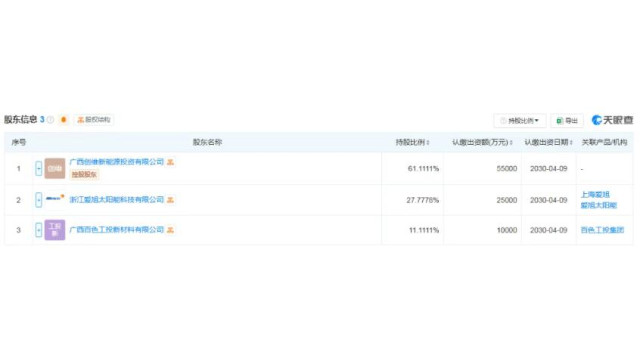Click equity structure icon after 广西创维新能源投资有限公司
The height and width of the screenshot is (360, 640).
[x=171, y=162]
